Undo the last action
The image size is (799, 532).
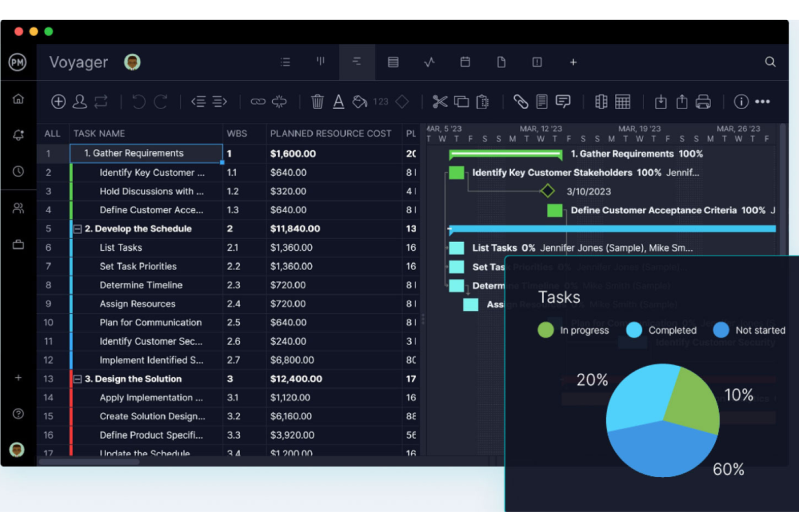[139, 101]
